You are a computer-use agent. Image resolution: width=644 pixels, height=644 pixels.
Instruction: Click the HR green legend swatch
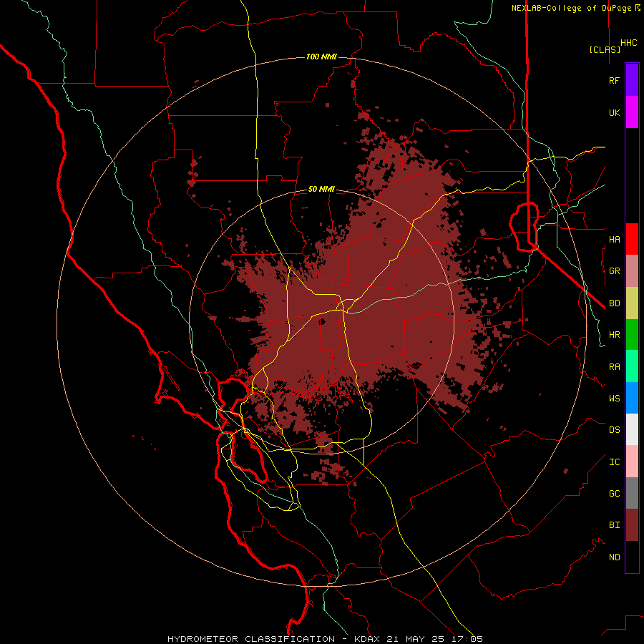point(632,335)
